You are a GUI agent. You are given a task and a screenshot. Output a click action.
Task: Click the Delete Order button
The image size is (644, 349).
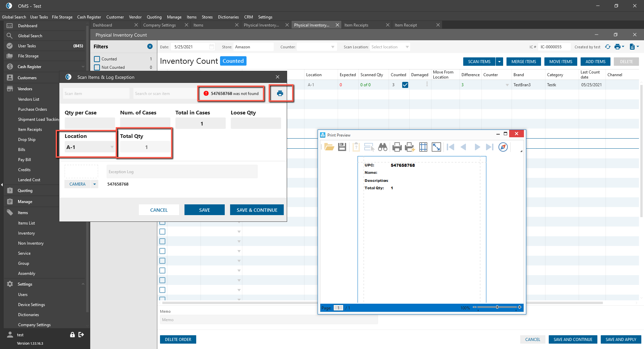(x=178, y=340)
